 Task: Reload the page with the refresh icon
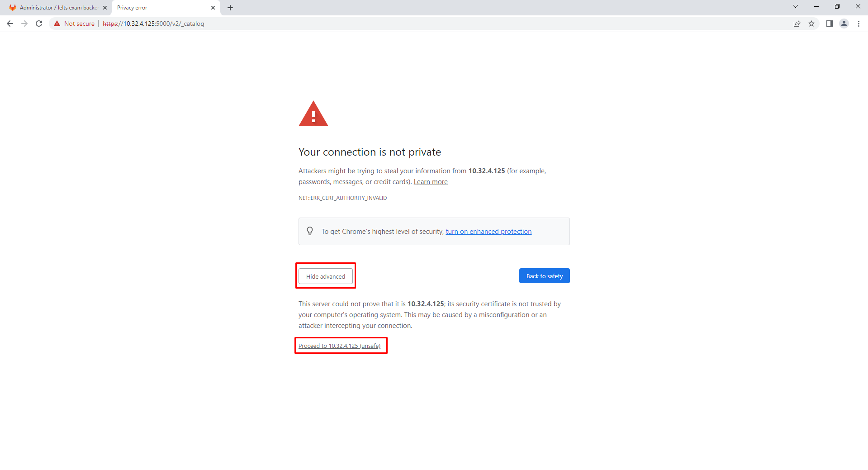point(39,24)
